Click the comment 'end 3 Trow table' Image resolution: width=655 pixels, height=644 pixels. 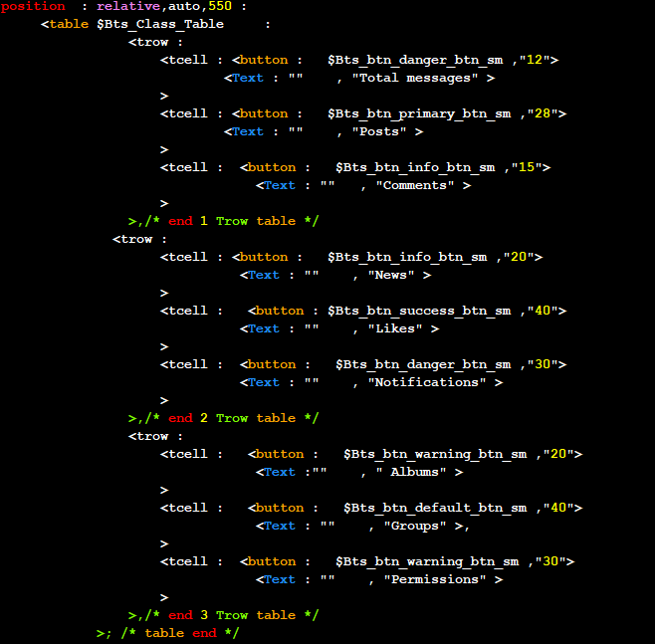point(232,615)
